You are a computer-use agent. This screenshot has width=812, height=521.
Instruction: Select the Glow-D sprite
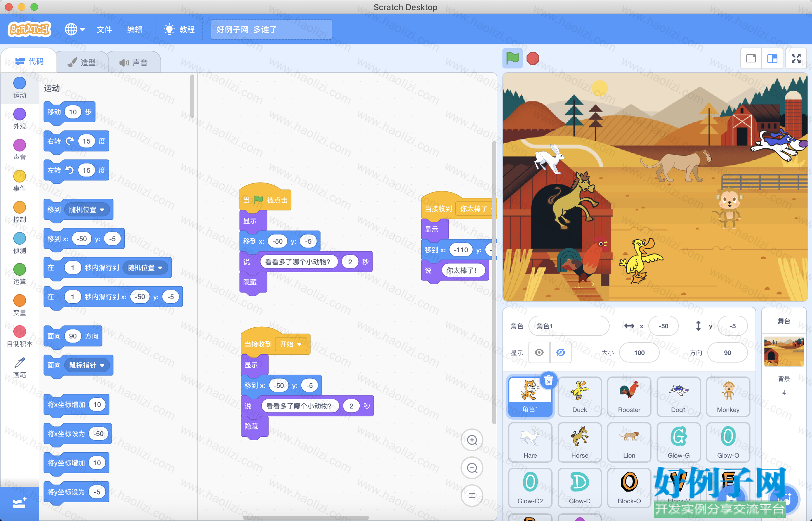pos(580,488)
